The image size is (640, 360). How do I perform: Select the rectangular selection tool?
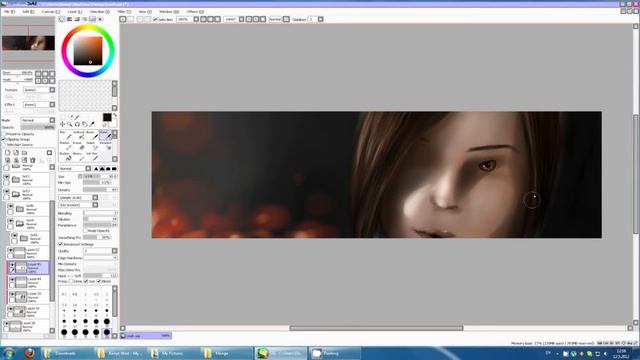point(62,117)
